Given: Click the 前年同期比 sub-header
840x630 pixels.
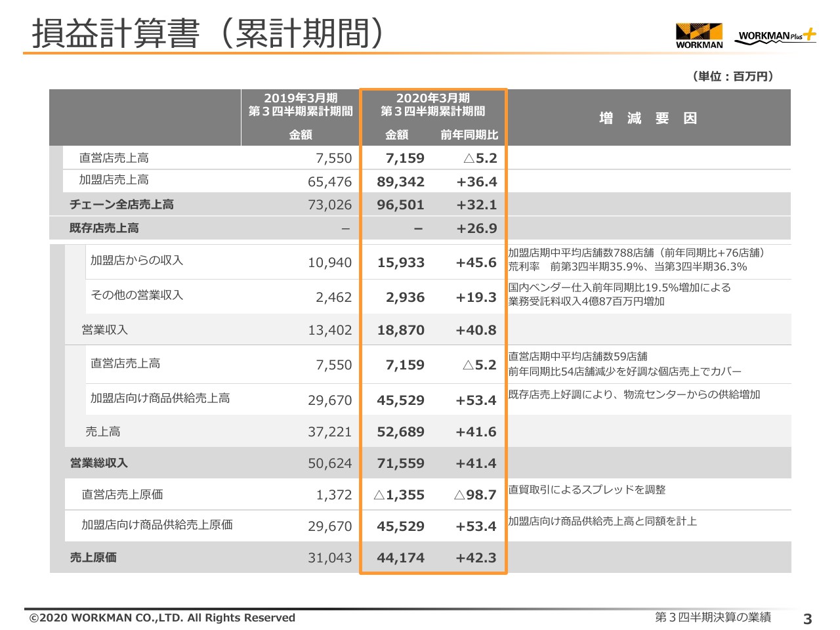Looking at the screenshot, I should [x=469, y=135].
